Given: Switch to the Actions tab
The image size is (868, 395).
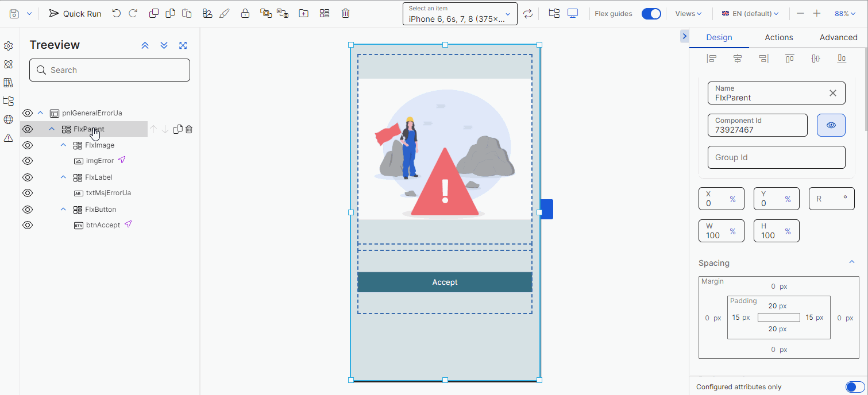Looking at the screenshot, I should [x=778, y=37].
